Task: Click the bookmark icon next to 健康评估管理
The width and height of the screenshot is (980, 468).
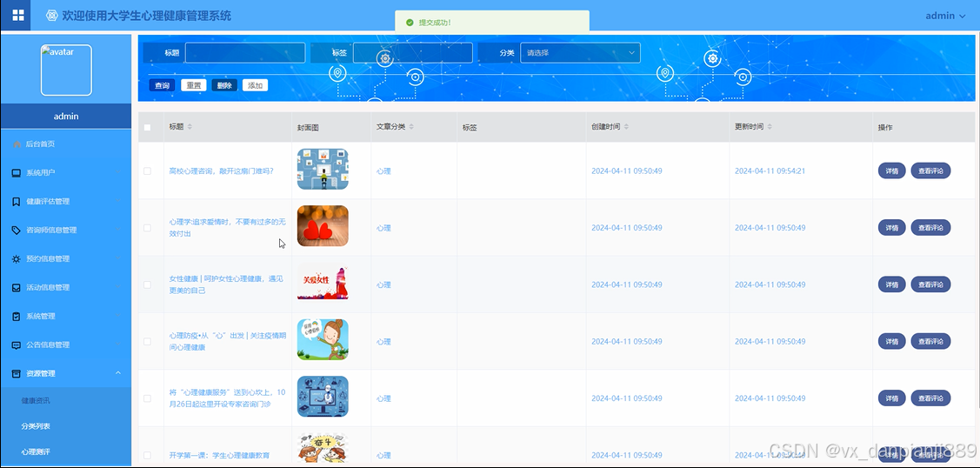Action: (x=17, y=201)
